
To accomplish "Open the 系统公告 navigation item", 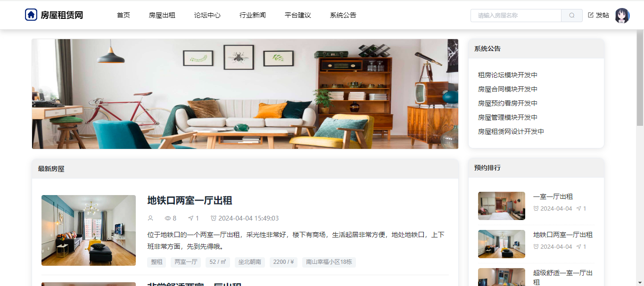I will [343, 15].
